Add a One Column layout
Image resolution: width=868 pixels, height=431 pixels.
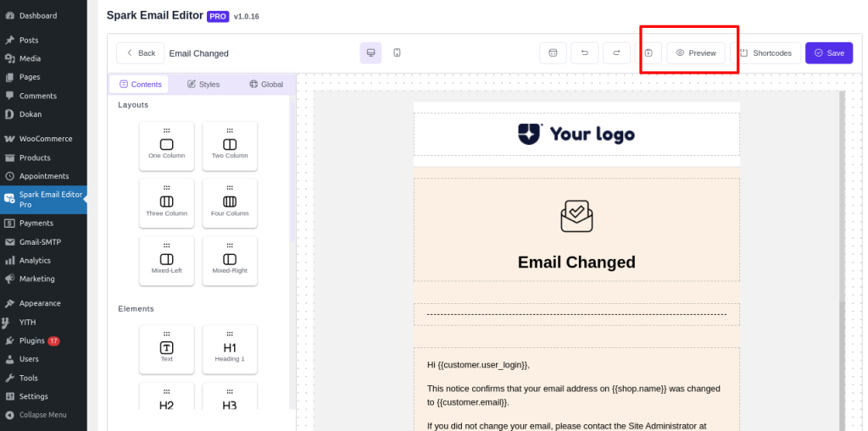point(166,146)
